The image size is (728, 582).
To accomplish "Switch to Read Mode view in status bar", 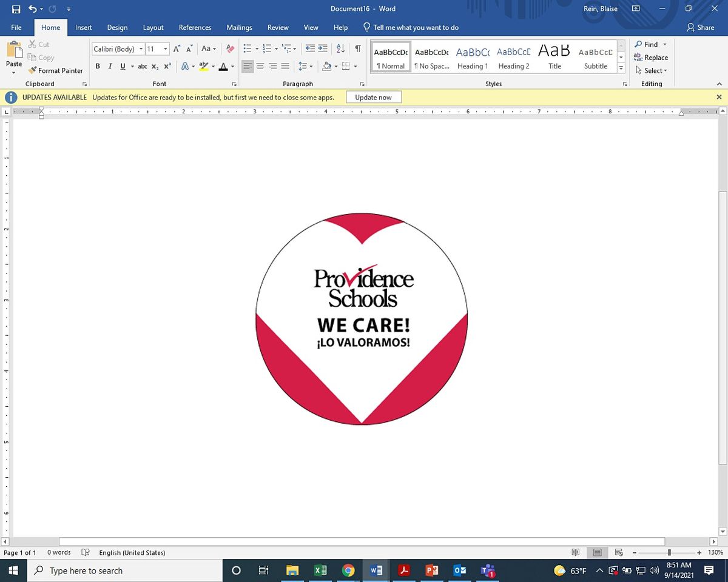I will point(576,552).
